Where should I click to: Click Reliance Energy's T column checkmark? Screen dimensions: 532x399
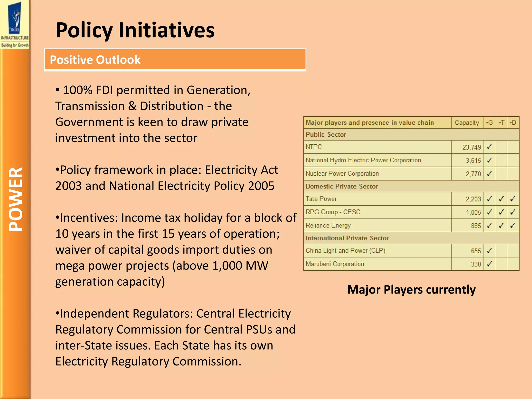click(x=501, y=225)
